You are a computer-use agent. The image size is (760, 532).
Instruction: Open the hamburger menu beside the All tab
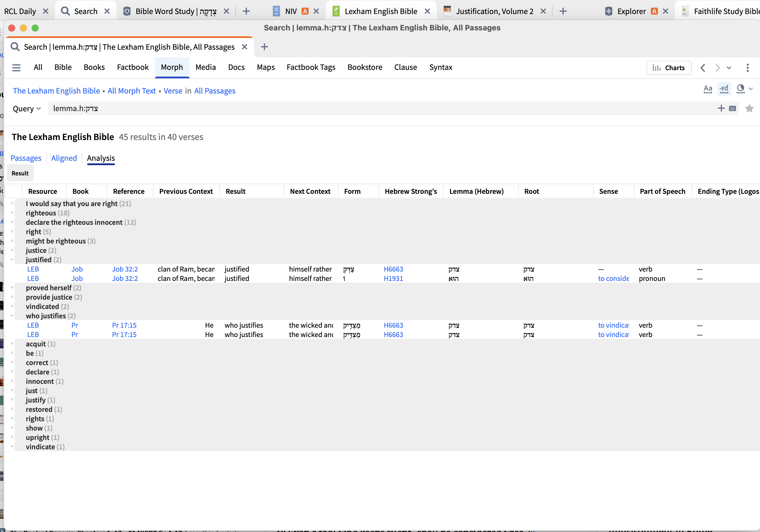pyautogui.click(x=16, y=68)
